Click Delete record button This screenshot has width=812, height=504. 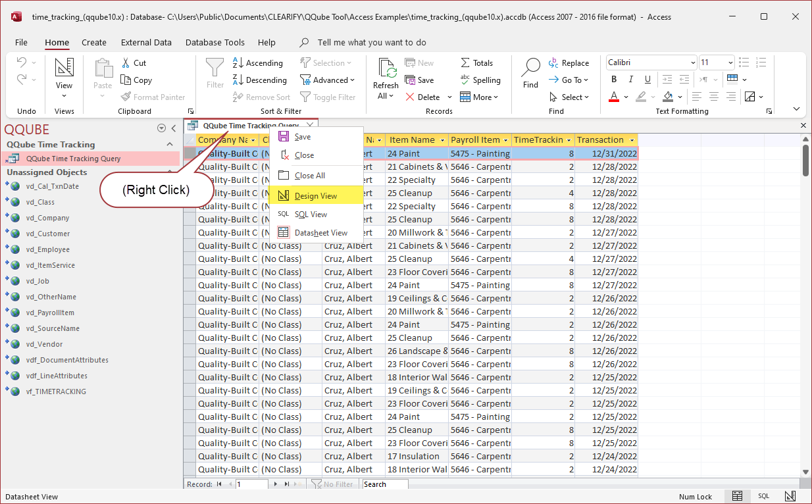pyautogui.click(x=422, y=97)
